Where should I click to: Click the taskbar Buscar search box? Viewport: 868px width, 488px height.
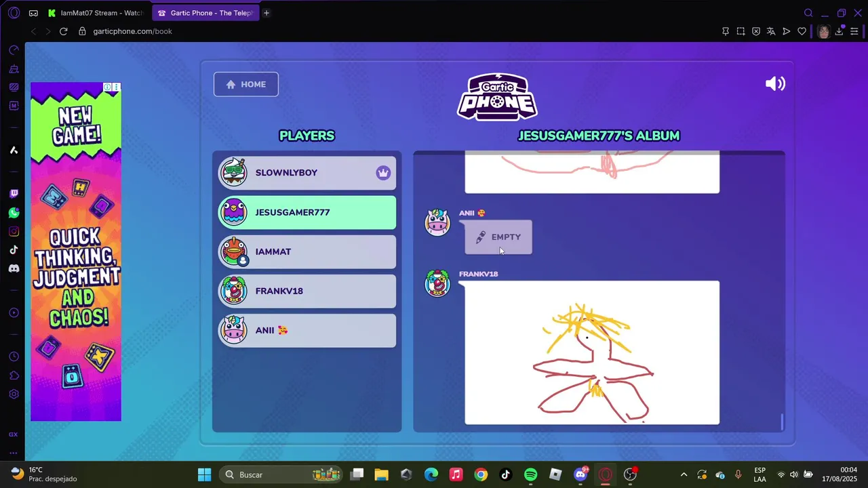coord(281,474)
